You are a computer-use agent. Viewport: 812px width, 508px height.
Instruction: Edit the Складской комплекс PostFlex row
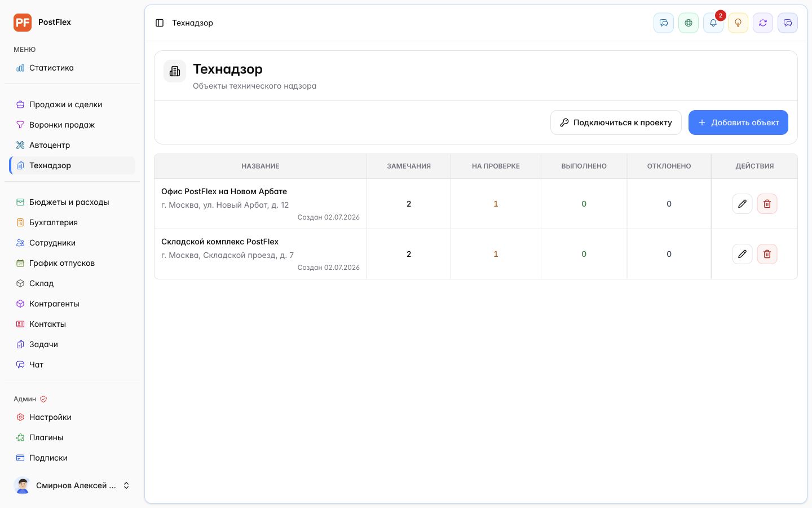point(742,254)
